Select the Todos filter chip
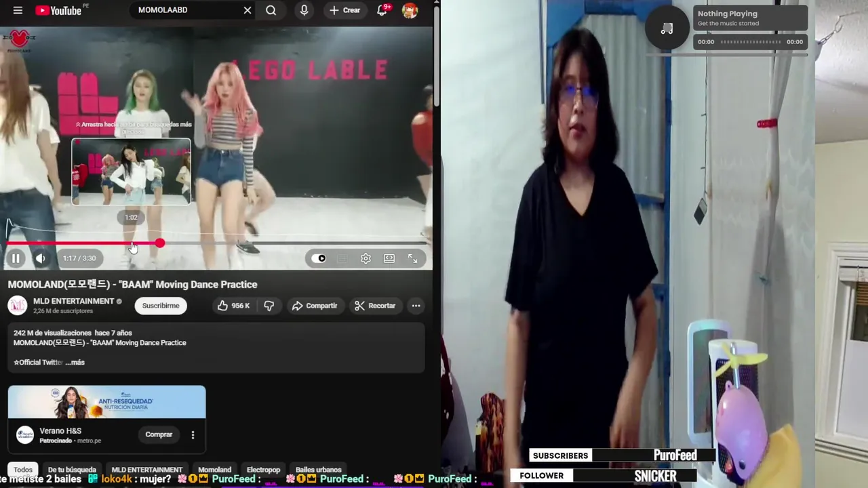The image size is (868, 488). coord(23,470)
